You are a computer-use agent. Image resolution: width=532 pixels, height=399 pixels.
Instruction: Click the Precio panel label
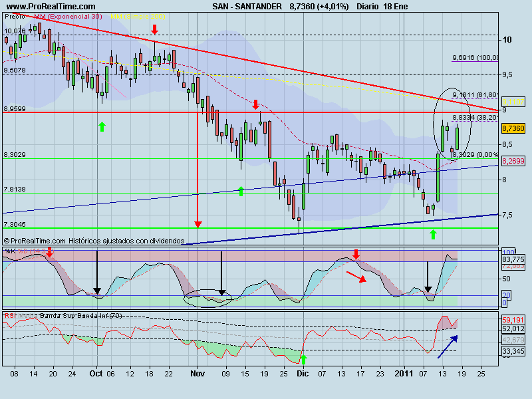pos(15,16)
